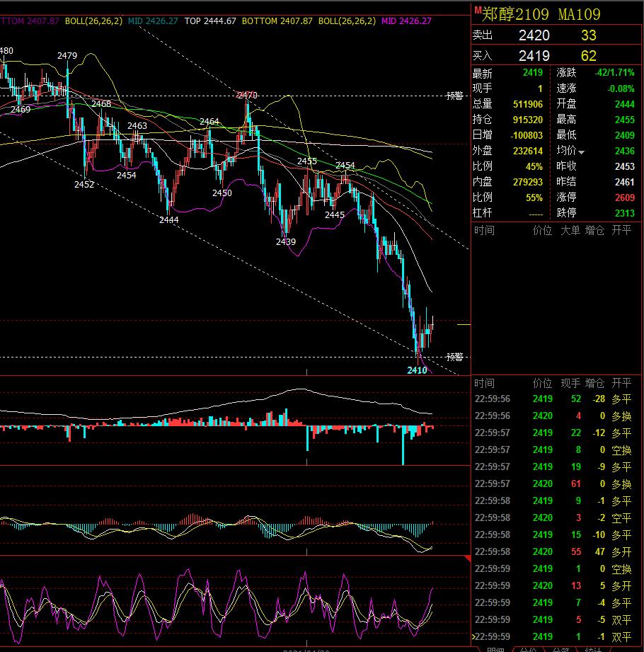Click the yellow BOLL(26,26,2) label at far left

[x=93, y=21]
